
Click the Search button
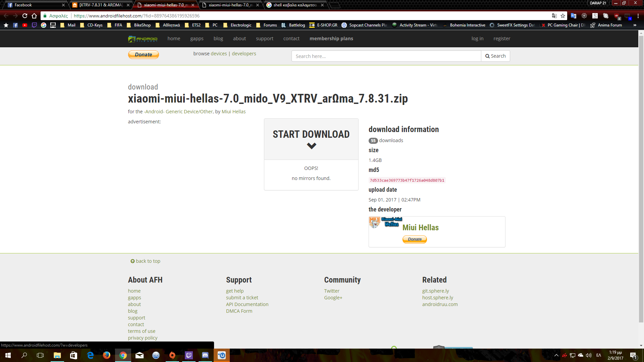point(495,56)
